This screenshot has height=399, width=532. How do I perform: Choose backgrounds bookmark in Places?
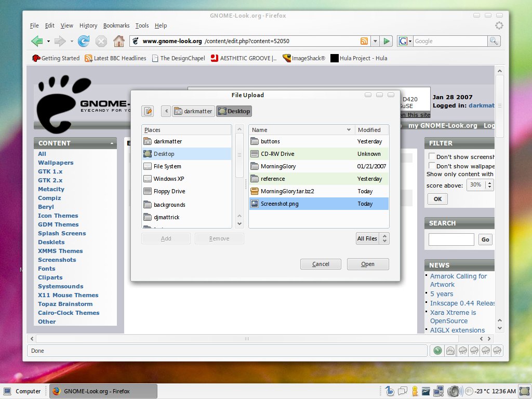click(187, 205)
